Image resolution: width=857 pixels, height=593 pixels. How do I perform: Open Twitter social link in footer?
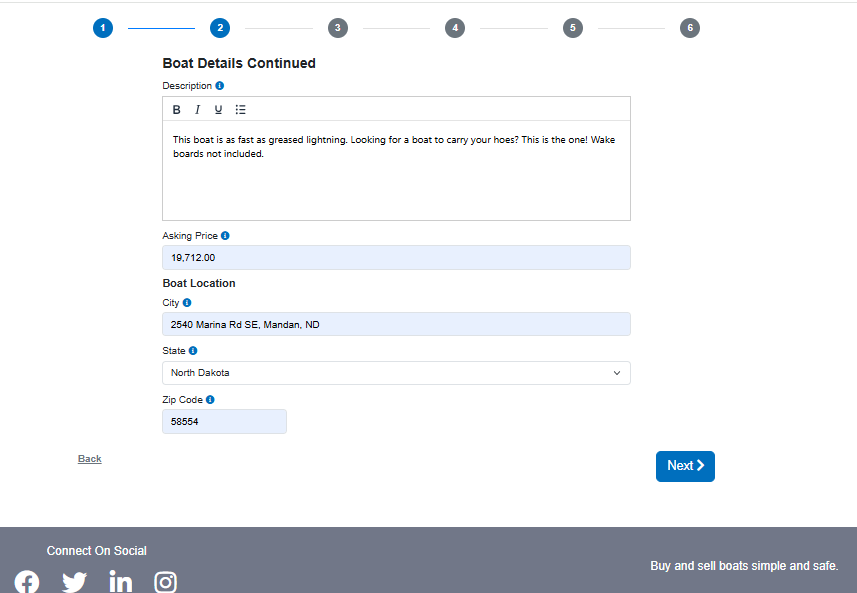[x=74, y=582]
